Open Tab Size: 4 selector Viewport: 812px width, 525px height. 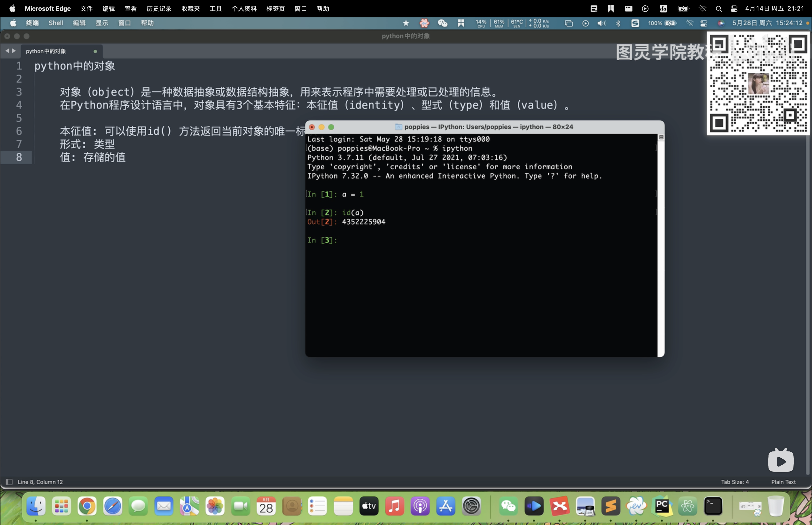point(735,482)
